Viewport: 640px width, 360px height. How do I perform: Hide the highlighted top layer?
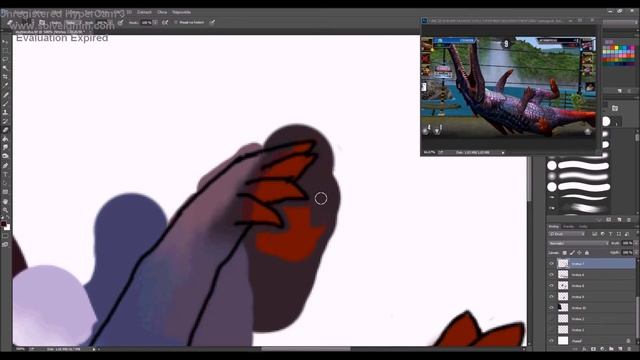pos(551,264)
